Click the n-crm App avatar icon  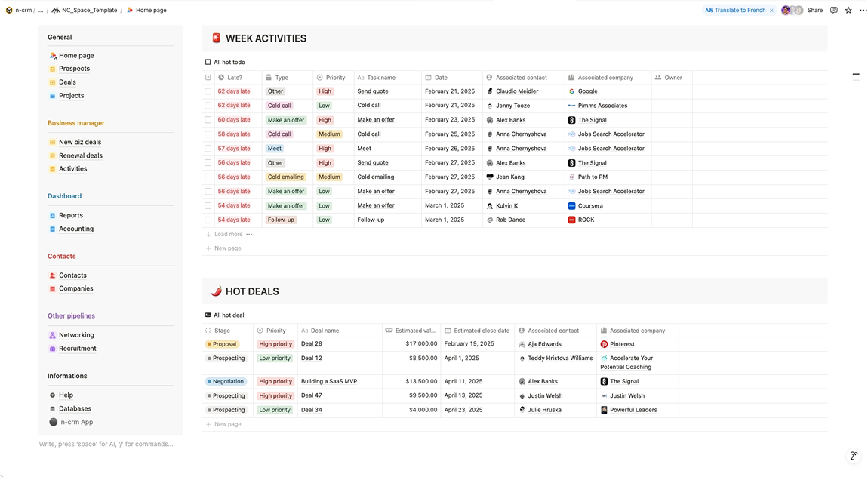(x=53, y=422)
